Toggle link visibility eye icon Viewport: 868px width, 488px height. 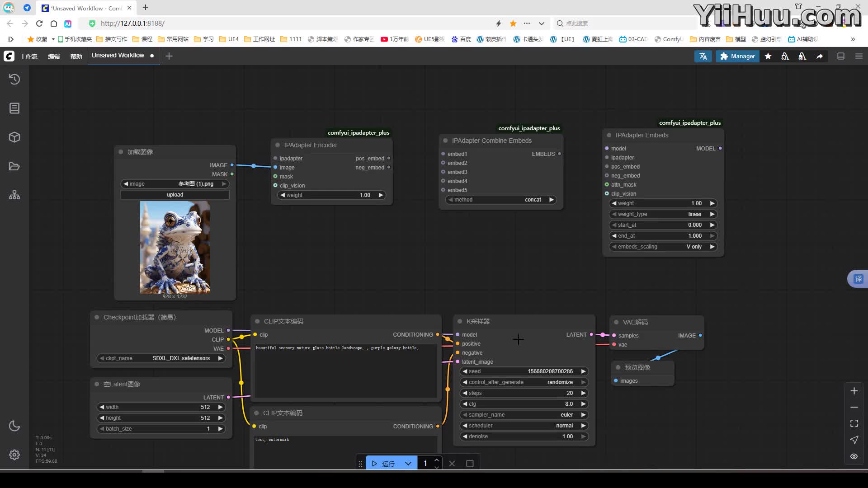(x=854, y=456)
